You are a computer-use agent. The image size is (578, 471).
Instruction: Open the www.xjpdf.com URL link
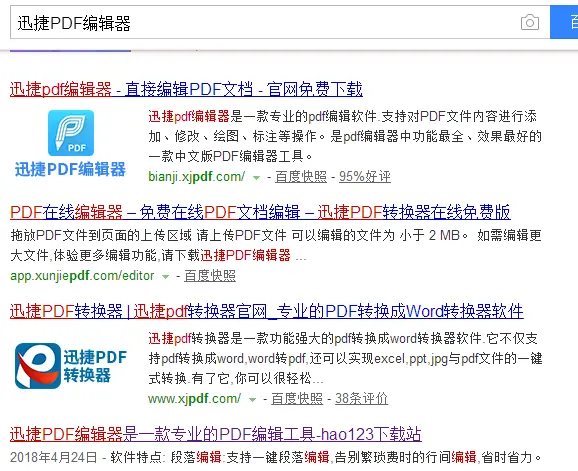click(195, 398)
